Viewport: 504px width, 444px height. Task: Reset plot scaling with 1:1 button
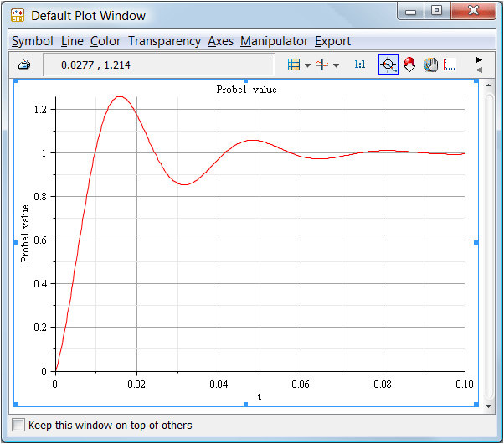pos(360,65)
